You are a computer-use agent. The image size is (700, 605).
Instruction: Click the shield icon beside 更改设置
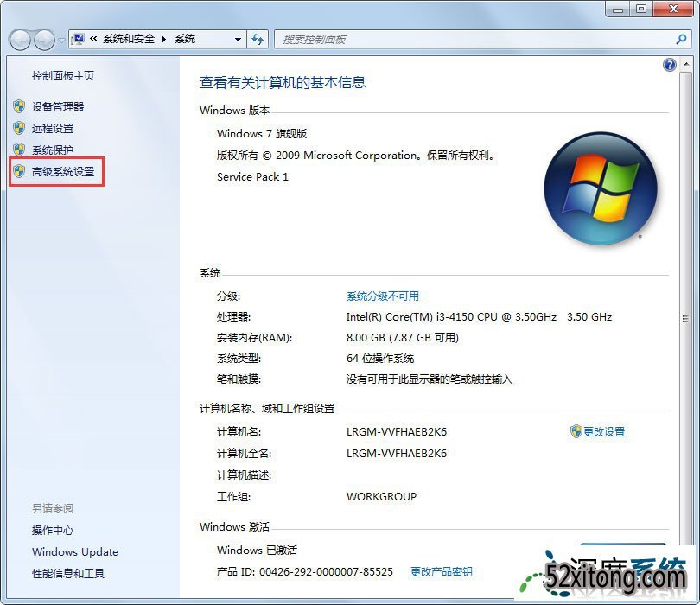(x=576, y=431)
